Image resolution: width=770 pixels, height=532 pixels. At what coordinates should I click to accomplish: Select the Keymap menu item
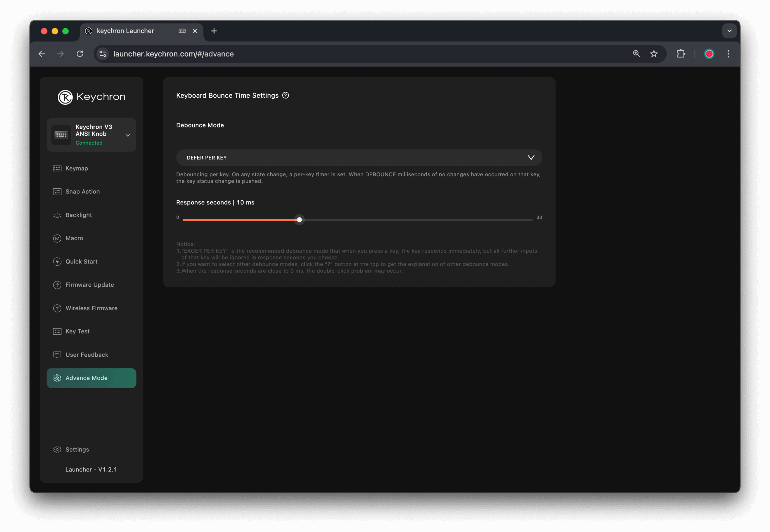pos(91,168)
